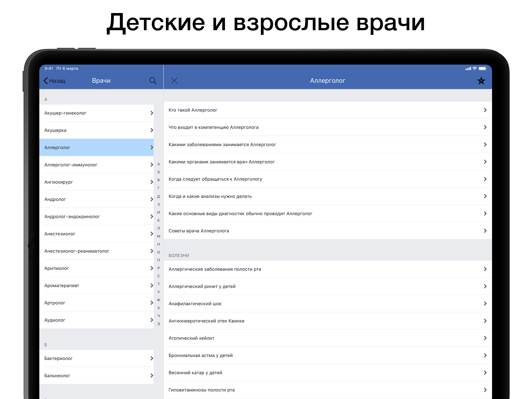Jump to letter Ф in the index
532x399 pixels.
coord(159,300)
